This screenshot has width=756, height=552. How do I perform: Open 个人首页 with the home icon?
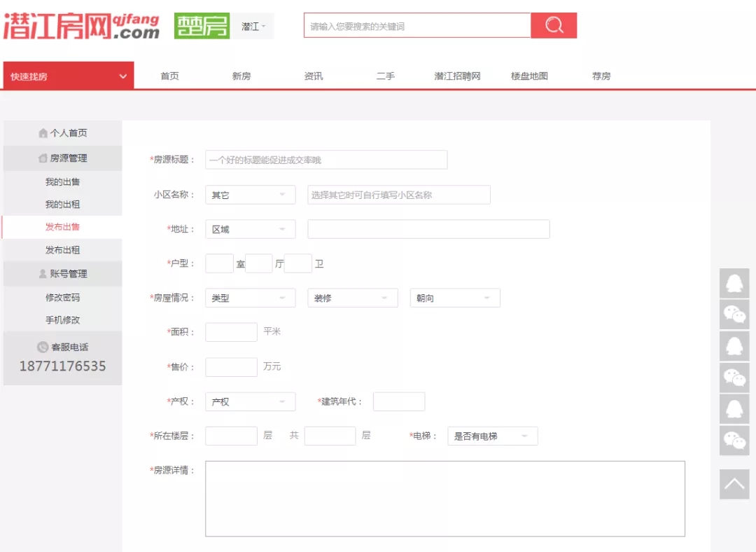pos(63,133)
